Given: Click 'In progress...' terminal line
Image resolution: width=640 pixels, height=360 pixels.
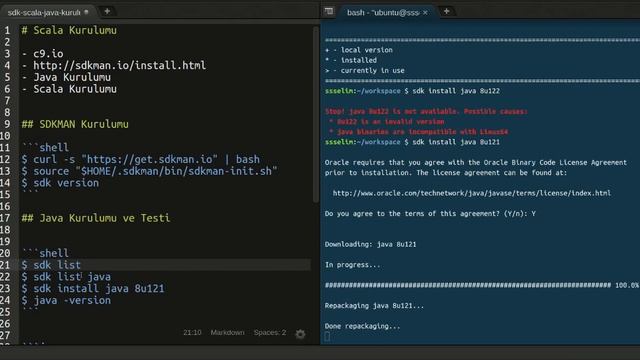Looking at the screenshot, I should click(352, 265).
